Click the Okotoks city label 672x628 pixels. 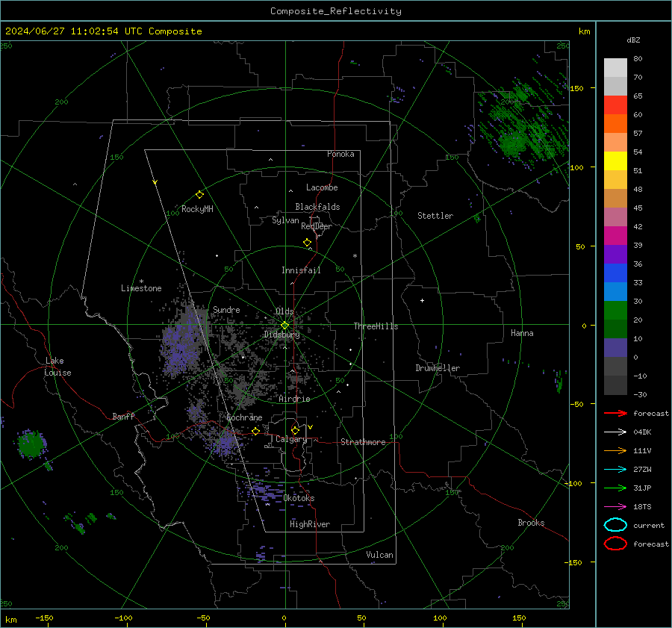click(299, 498)
